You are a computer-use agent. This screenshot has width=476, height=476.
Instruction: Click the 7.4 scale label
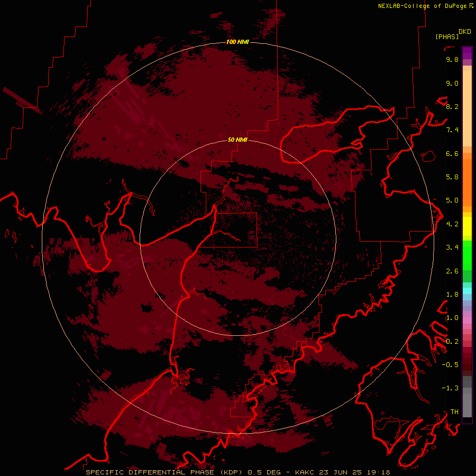(452, 130)
